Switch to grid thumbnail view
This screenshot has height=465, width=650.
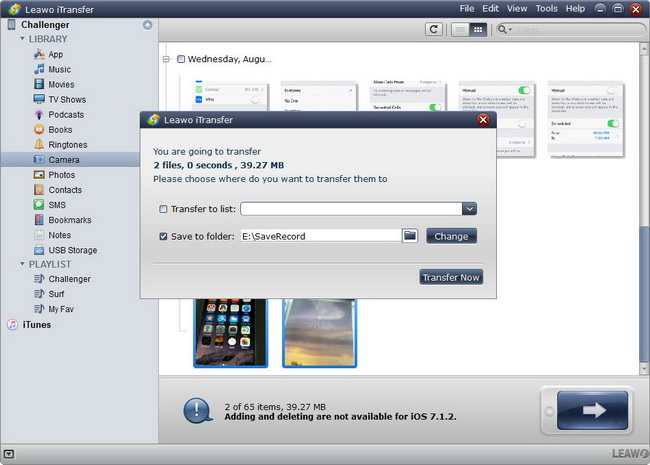[479, 30]
